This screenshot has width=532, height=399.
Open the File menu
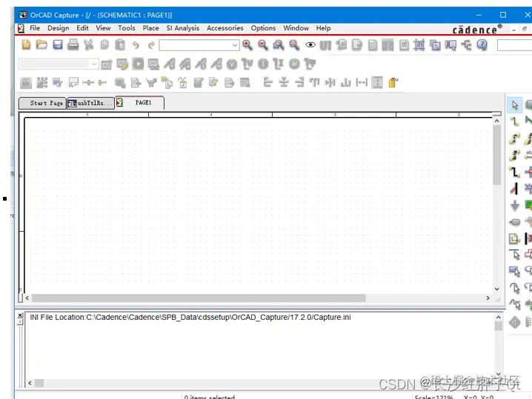point(35,28)
